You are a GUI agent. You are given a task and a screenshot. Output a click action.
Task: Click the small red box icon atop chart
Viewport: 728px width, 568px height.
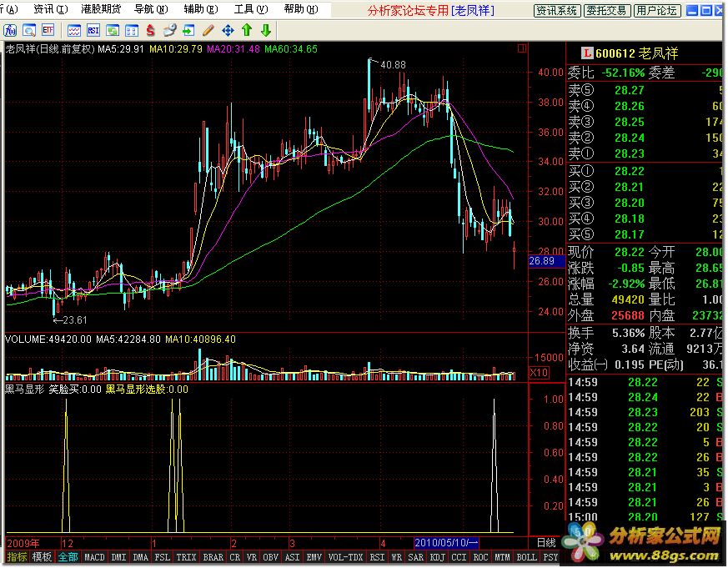(522, 48)
